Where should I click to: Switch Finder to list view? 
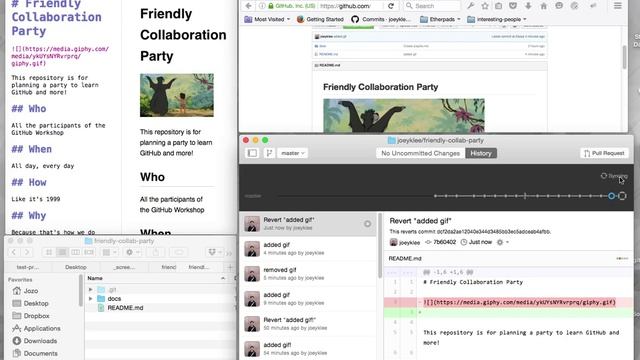(62, 252)
